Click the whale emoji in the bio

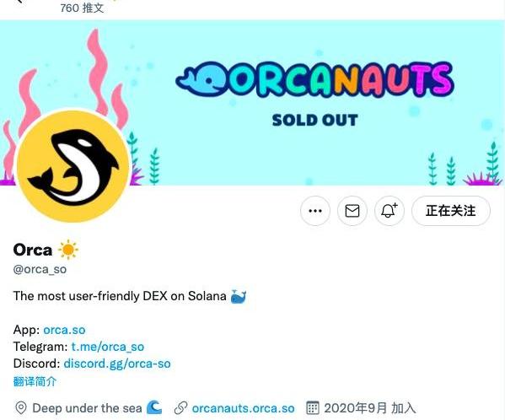(239, 296)
